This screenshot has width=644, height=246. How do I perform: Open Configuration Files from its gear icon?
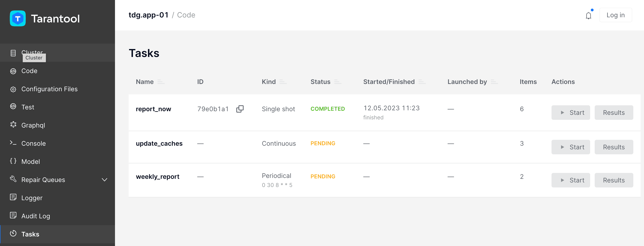[x=13, y=89]
